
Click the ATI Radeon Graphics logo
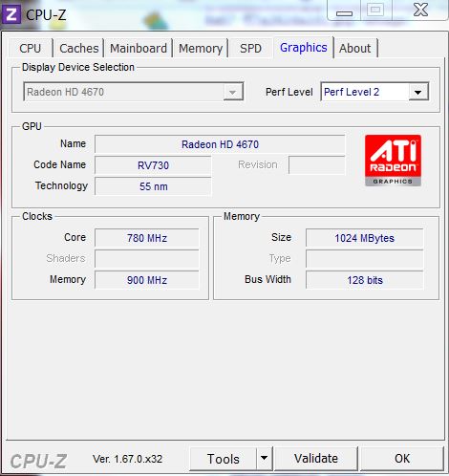393,161
